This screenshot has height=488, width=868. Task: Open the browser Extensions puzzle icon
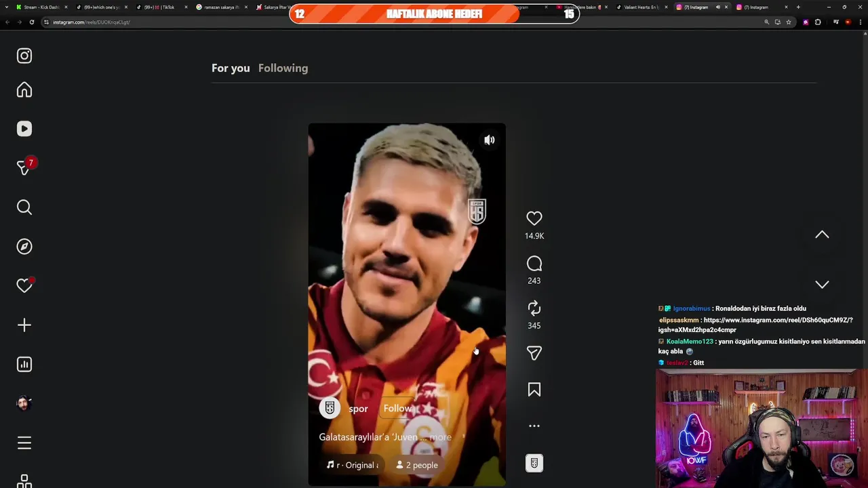click(x=818, y=22)
